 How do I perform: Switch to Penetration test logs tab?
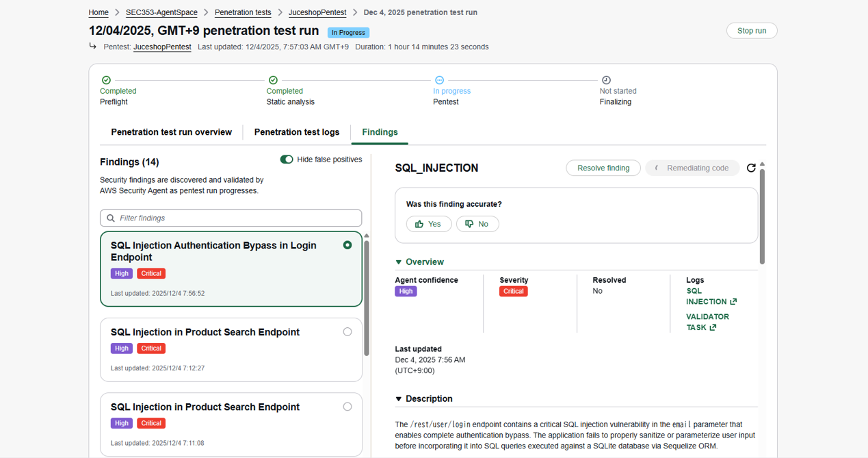[297, 132]
